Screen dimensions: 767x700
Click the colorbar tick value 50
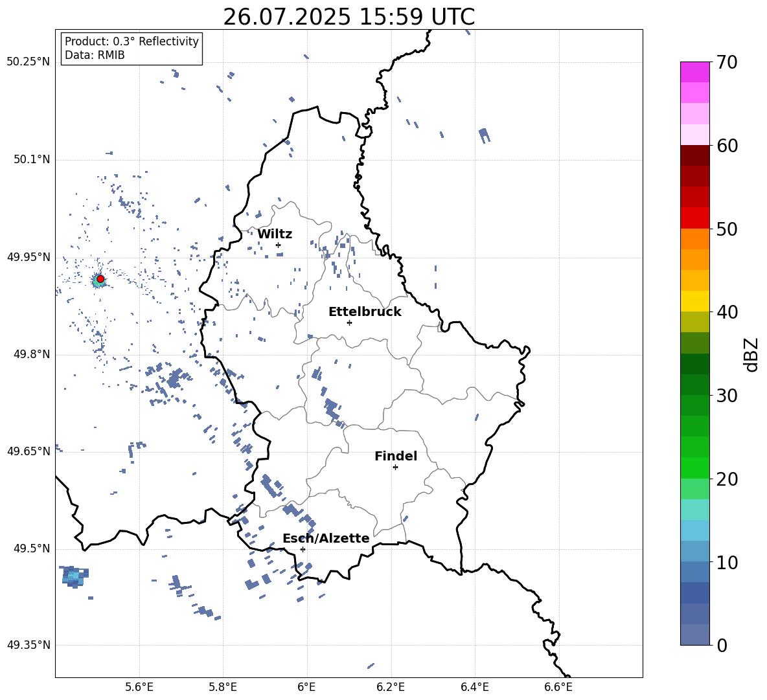pyautogui.click(x=727, y=229)
